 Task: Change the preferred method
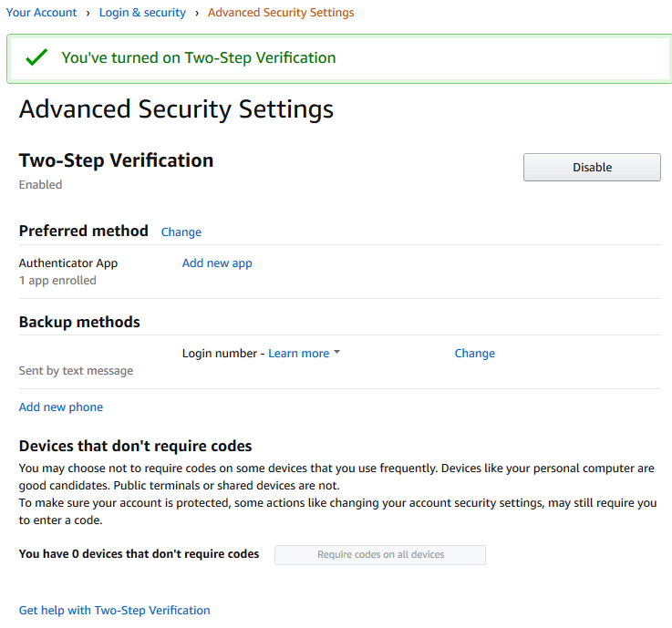coord(181,232)
